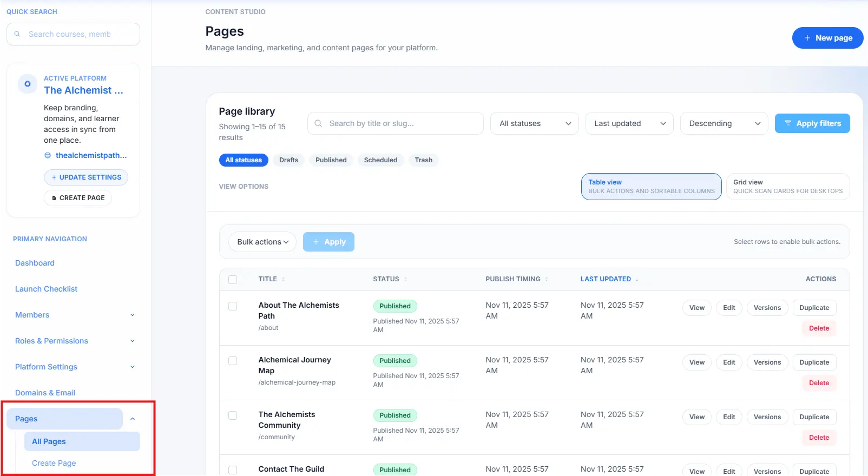Open Versions for About The Alchemists Path

767,308
